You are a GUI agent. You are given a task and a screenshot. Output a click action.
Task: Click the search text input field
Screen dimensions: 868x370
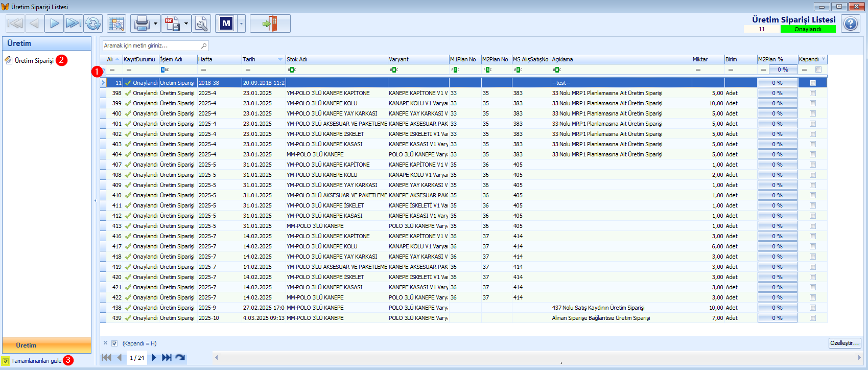[151, 45]
